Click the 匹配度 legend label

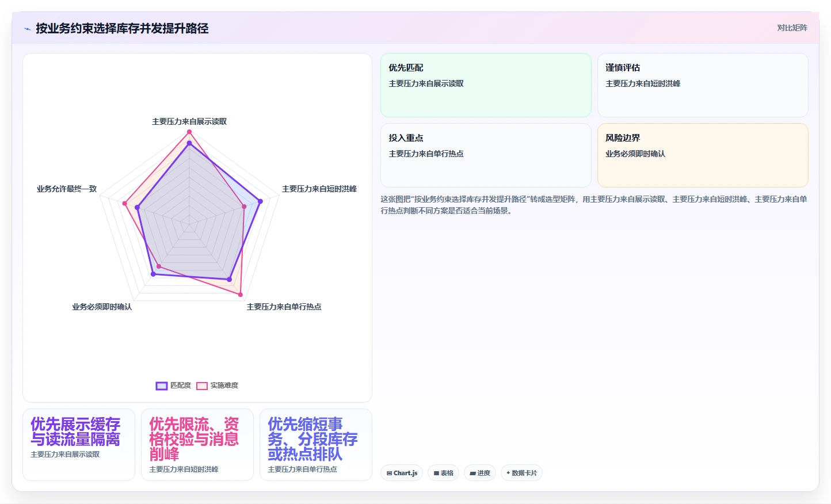pyautogui.click(x=181, y=385)
